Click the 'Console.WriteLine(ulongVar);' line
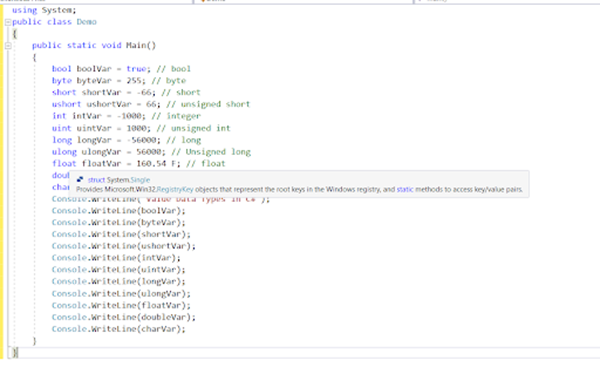600x367 pixels. [x=121, y=294]
